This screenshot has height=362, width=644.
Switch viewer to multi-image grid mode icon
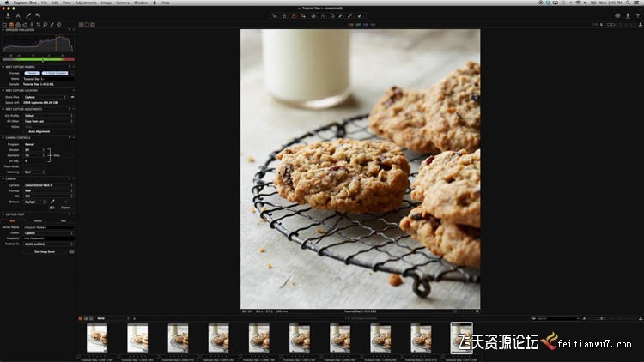(x=81, y=25)
